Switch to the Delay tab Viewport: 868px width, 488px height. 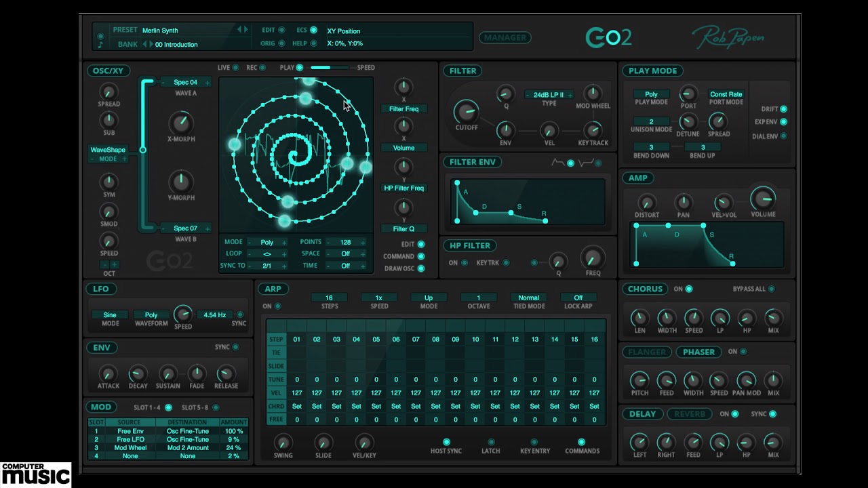(643, 413)
